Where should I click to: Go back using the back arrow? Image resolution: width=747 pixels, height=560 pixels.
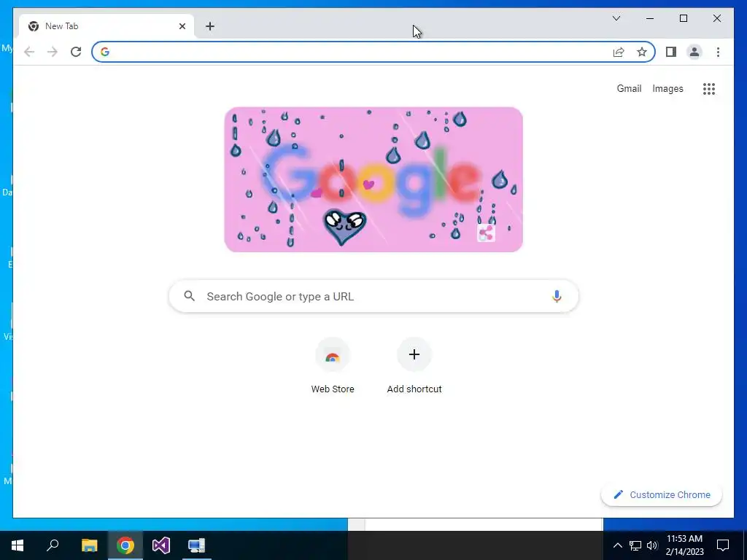(29, 52)
